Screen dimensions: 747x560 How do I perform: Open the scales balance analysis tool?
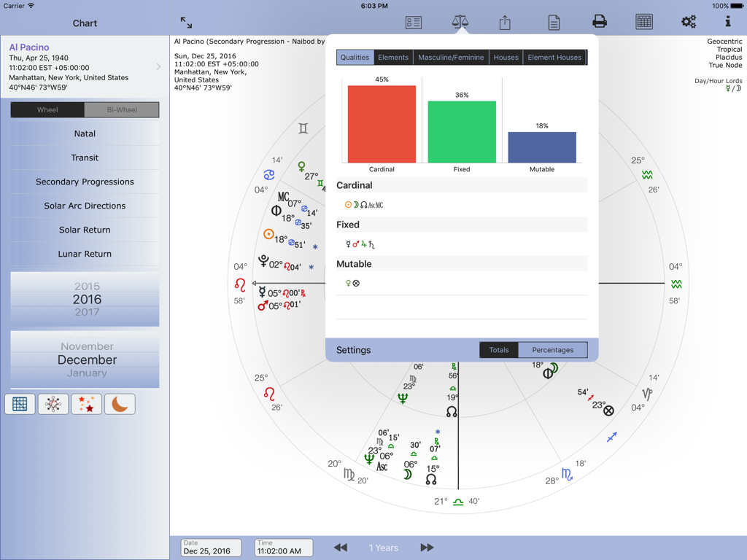tap(460, 22)
